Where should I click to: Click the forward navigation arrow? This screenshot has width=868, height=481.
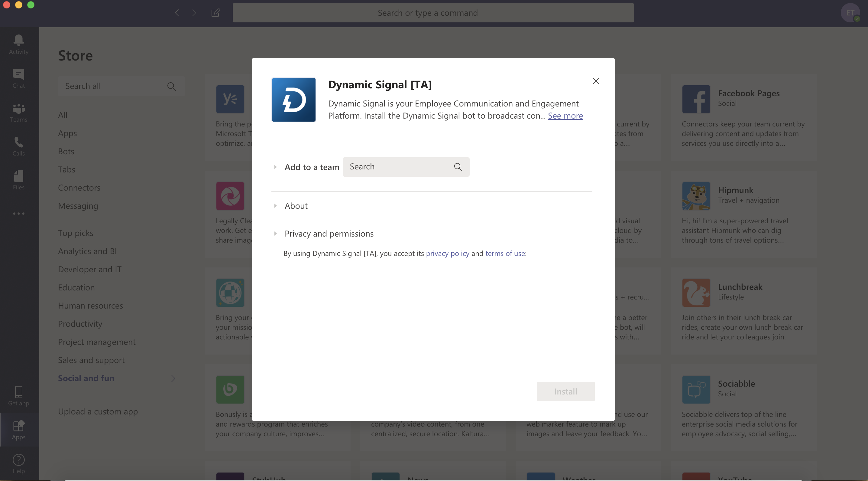point(194,13)
